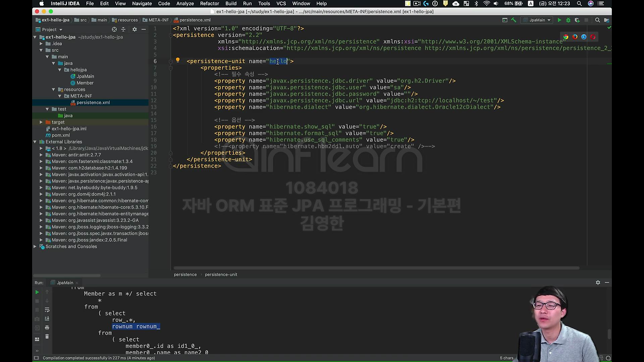The height and width of the screenshot is (362, 644).
Task: Open file in Firefox browser icon
Action: 575,37
